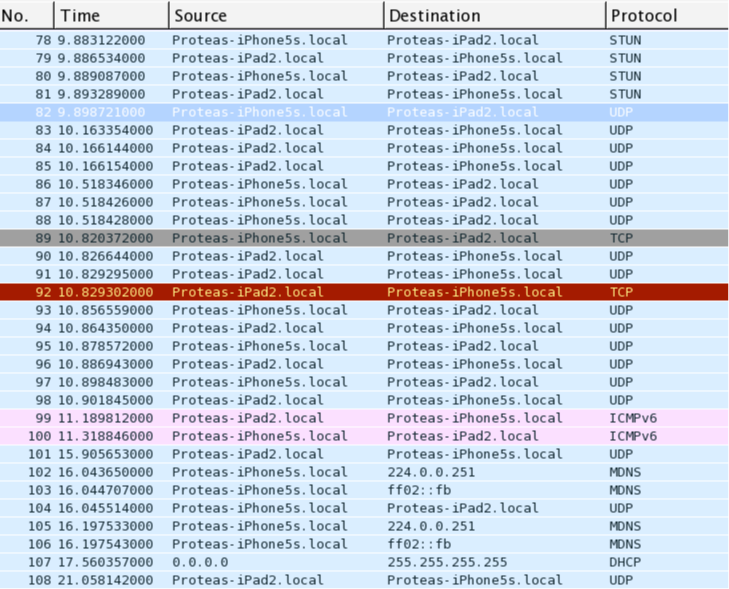Select MDNS protocol cell of packet 106
Viewport: 729px width, 589px height.
point(625,545)
